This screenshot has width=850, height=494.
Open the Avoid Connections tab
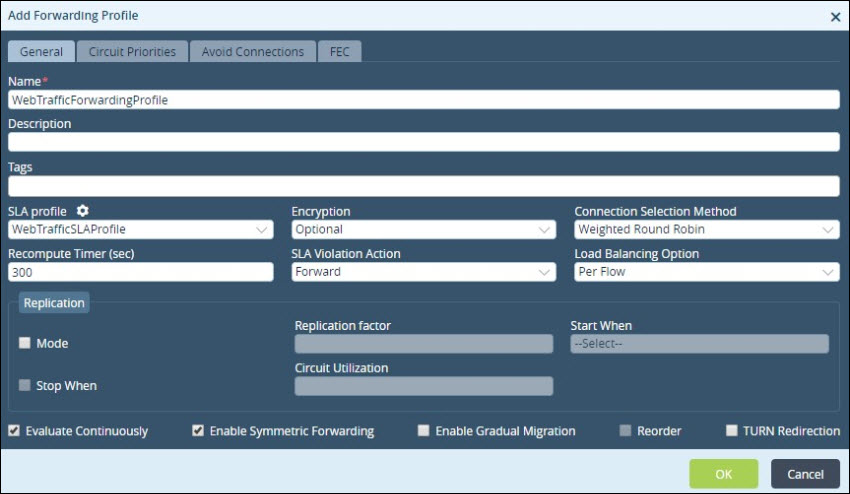[x=253, y=52]
